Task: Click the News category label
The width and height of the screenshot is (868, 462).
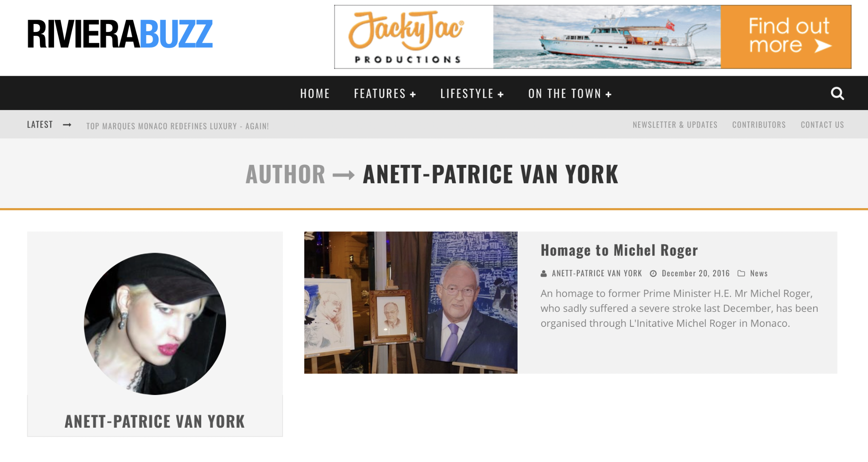Action: tap(759, 274)
